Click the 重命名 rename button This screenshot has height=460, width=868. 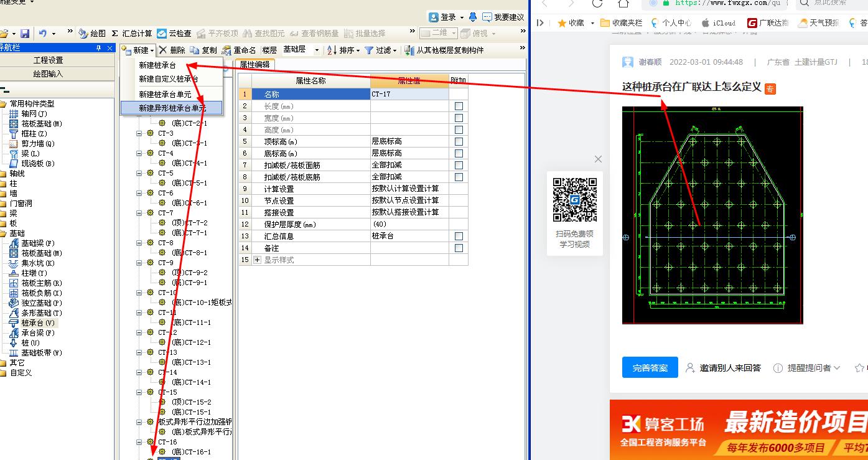point(240,50)
